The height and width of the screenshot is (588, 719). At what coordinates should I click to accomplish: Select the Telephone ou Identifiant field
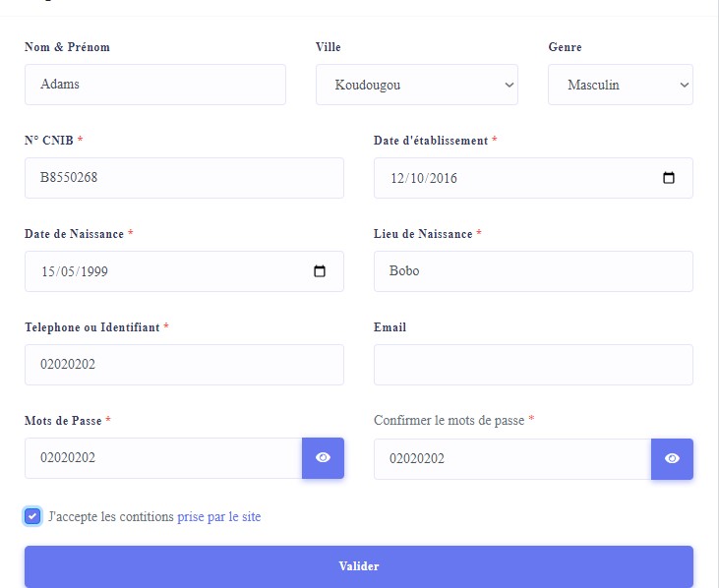point(184,365)
